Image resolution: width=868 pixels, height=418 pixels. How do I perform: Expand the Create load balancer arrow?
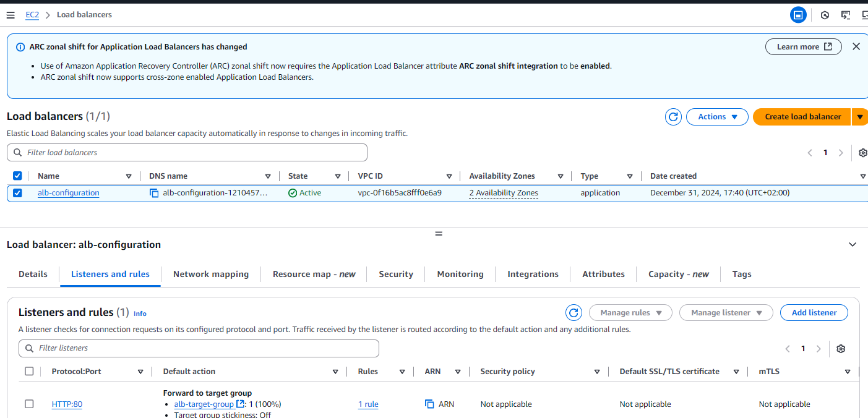pyautogui.click(x=859, y=117)
